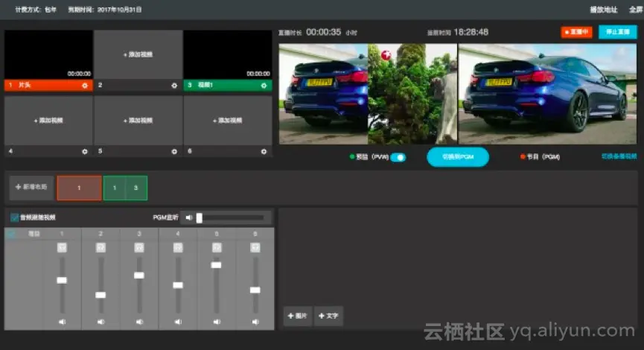Open settings gear for video slot 5
The width and height of the screenshot is (644, 350).
coord(174,152)
